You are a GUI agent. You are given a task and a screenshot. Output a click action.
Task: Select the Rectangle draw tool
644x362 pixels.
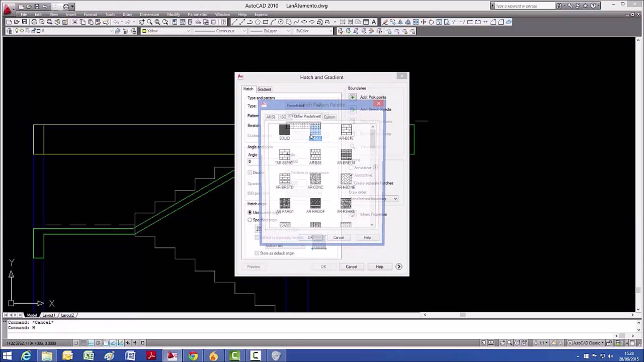[265, 22]
